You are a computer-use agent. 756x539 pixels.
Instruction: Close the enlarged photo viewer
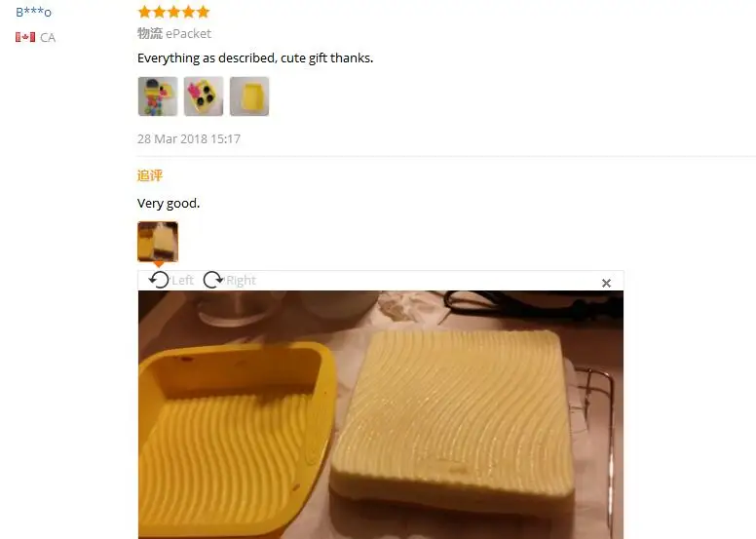606,284
